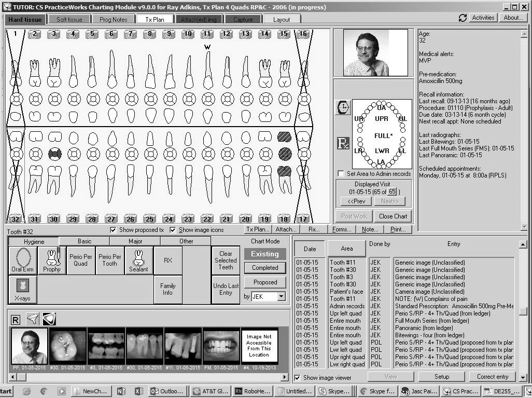Open the tooth #30 intraoral photo thumbnail

(67, 346)
